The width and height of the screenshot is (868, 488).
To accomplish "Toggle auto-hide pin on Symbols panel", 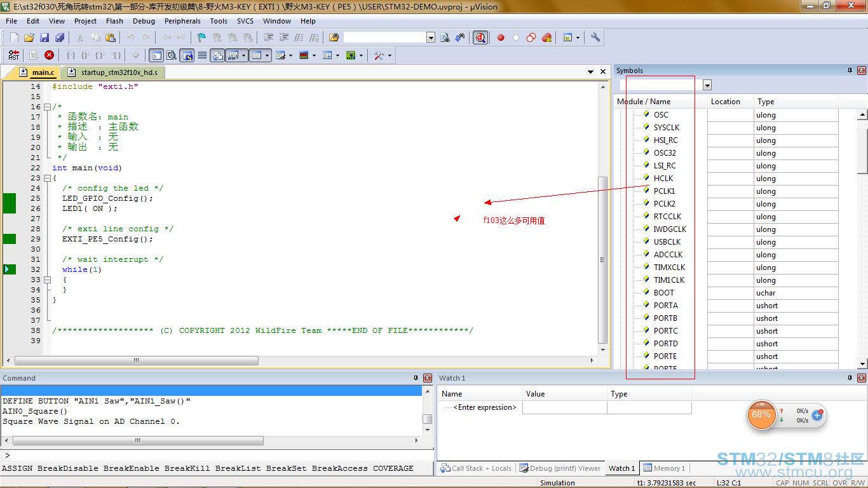I will coord(850,71).
